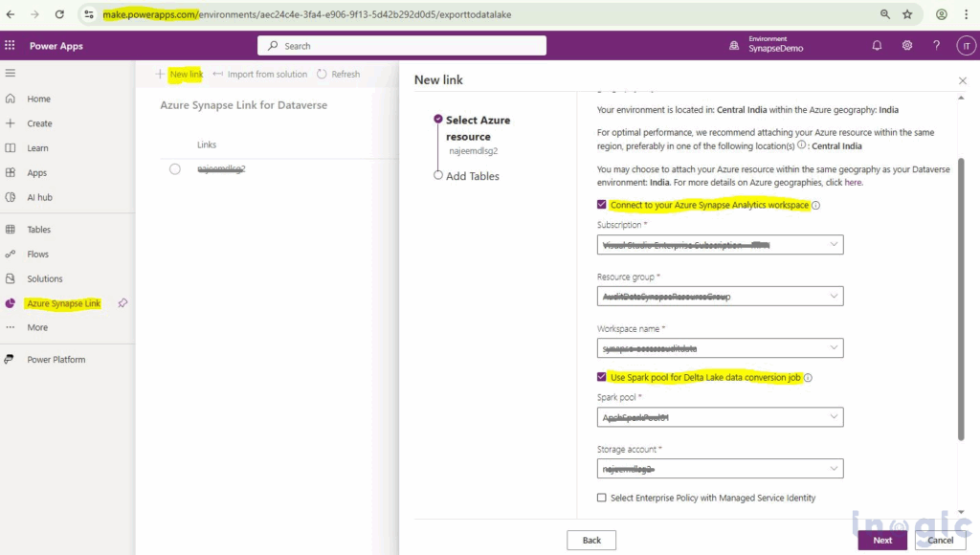Open the Power Apps waffle menu
Viewport: 980px width, 555px height.
pyautogui.click(x=11, y=45)
